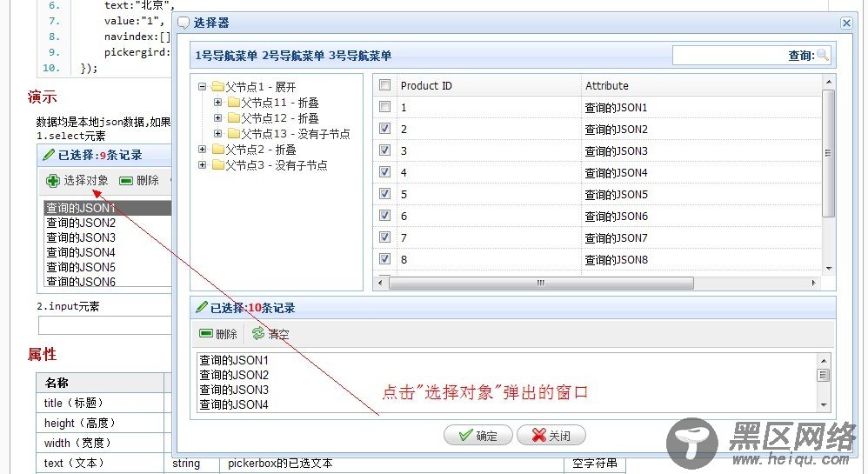Open the 1号导航菜单 navigation menu
This screenshot has height=474, width=868.
226,56
